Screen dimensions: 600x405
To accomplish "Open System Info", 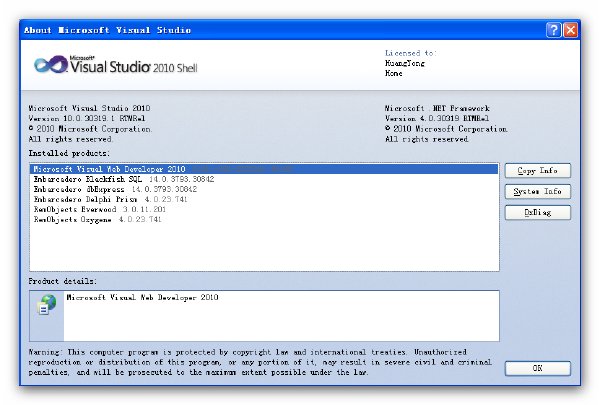I will (537, 191).
